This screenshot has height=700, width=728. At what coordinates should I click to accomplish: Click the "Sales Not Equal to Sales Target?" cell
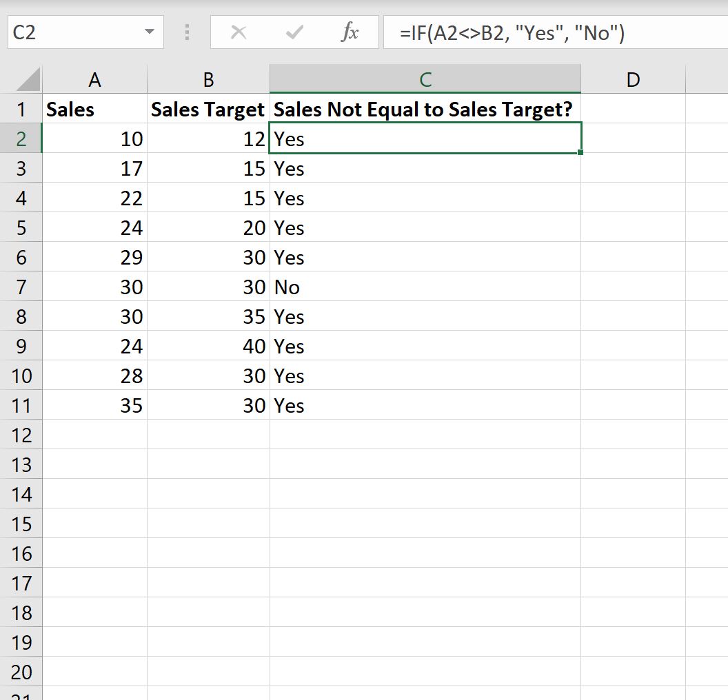pyautogui.click(x=425, y=109)
